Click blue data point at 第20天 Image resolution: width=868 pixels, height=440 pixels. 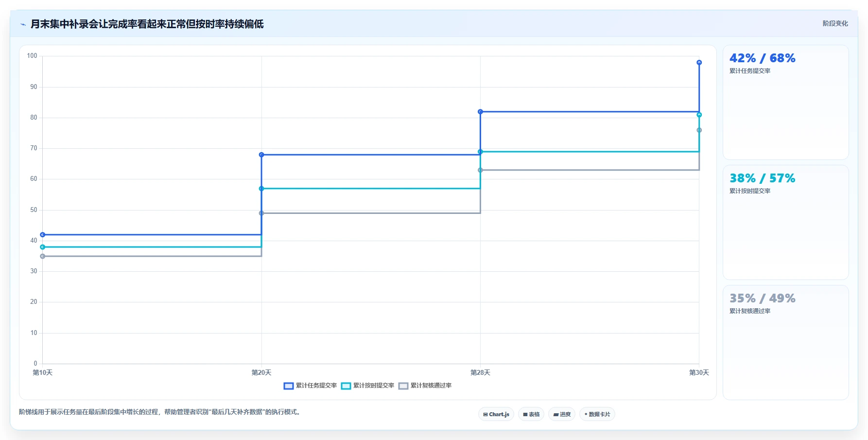point(261,155)
